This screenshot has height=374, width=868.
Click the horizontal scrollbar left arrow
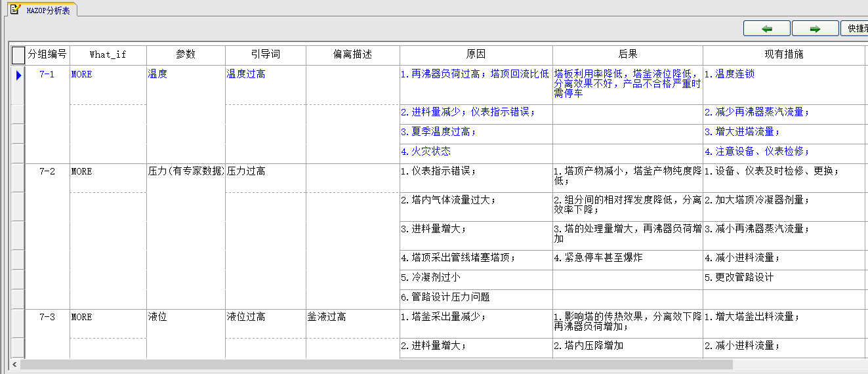(15, 364)
